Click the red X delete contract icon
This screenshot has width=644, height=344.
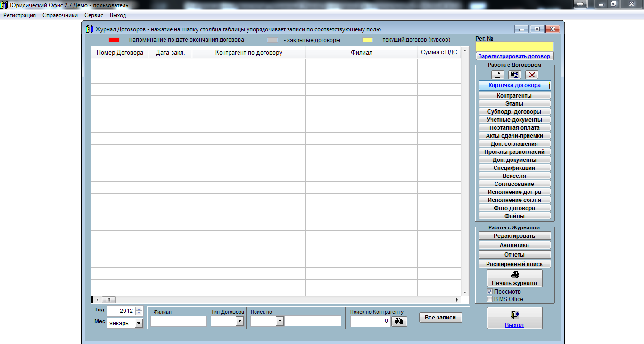pos(532,75)
